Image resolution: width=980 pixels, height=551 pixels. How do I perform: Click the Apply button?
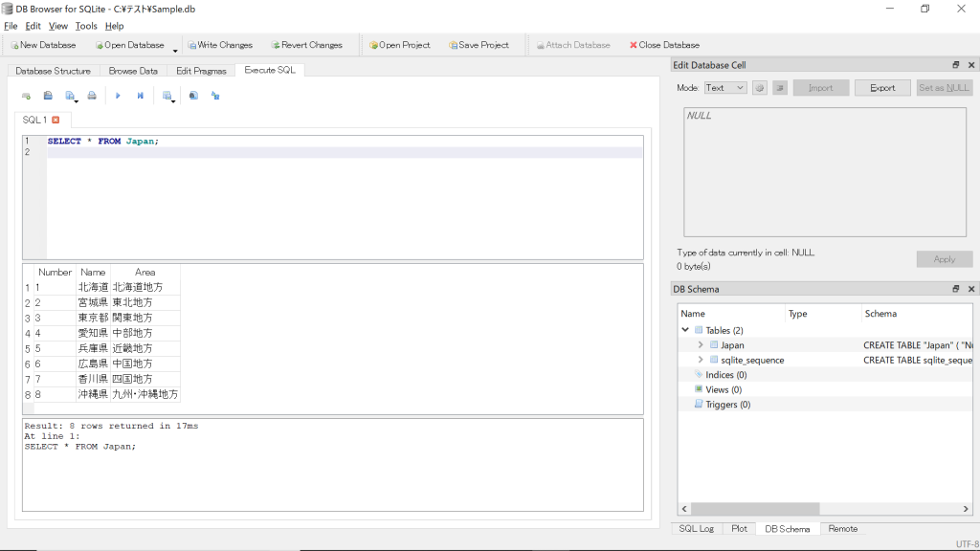945,259
